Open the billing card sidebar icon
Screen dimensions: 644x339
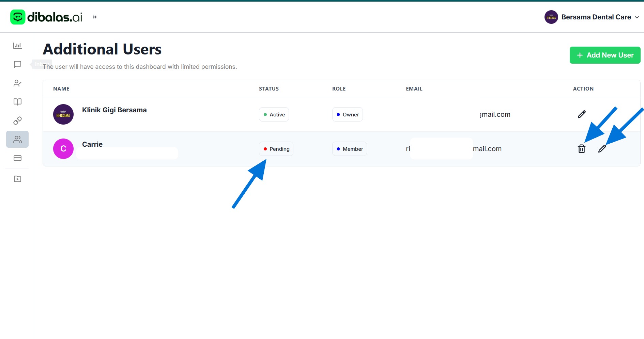(17, 158)
